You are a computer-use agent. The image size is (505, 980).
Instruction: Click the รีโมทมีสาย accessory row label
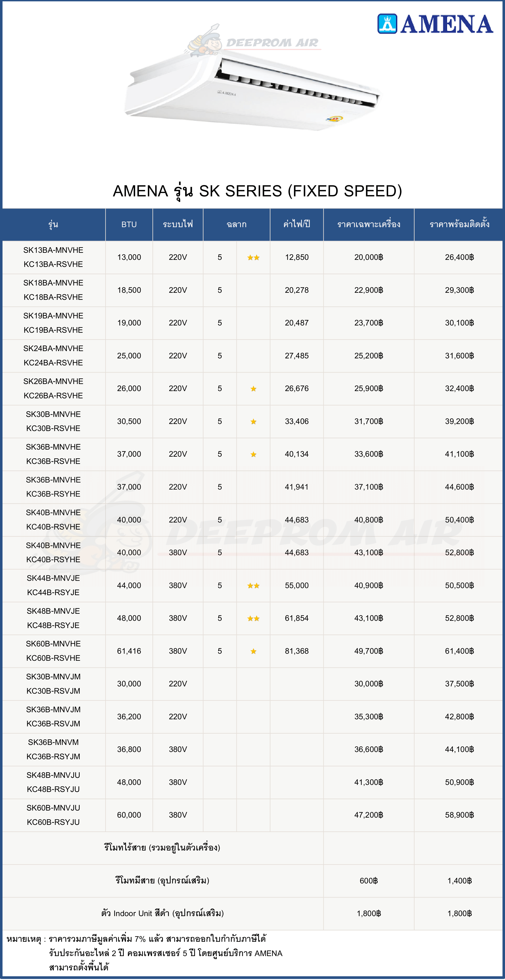click(162, 880)
